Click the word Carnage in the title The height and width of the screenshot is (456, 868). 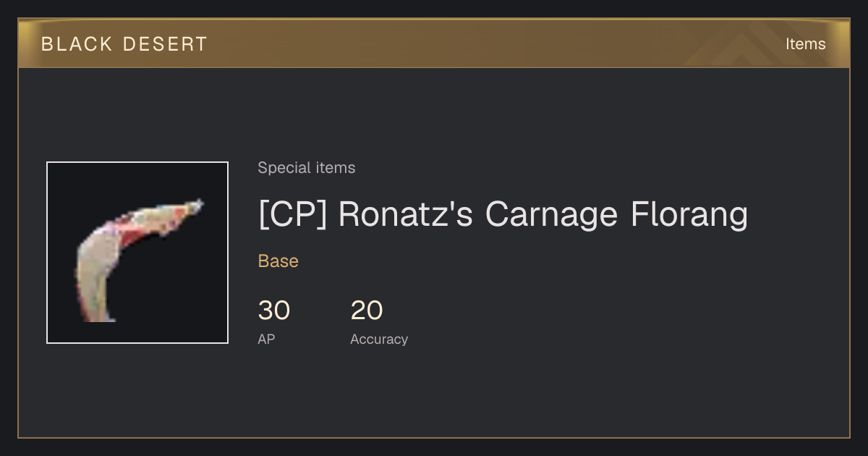[551, 215]
